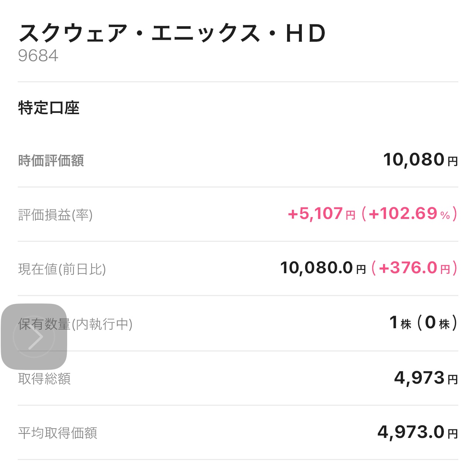Screen dimensions: 476x463
Task: Tap the 特定口座 account heading
Action: click(x=49, y=108)
